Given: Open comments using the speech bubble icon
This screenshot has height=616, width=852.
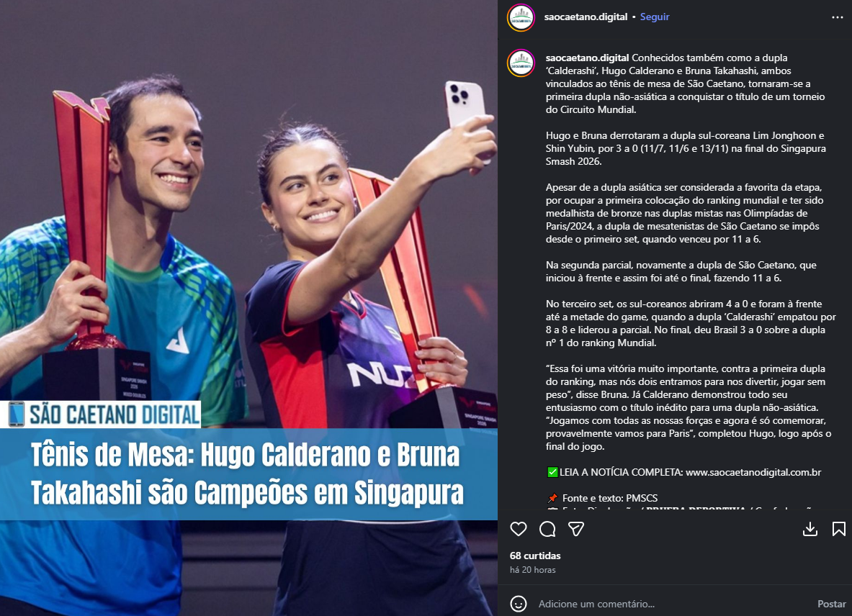Looking at the screenshot, I should [x=547, y=529].
